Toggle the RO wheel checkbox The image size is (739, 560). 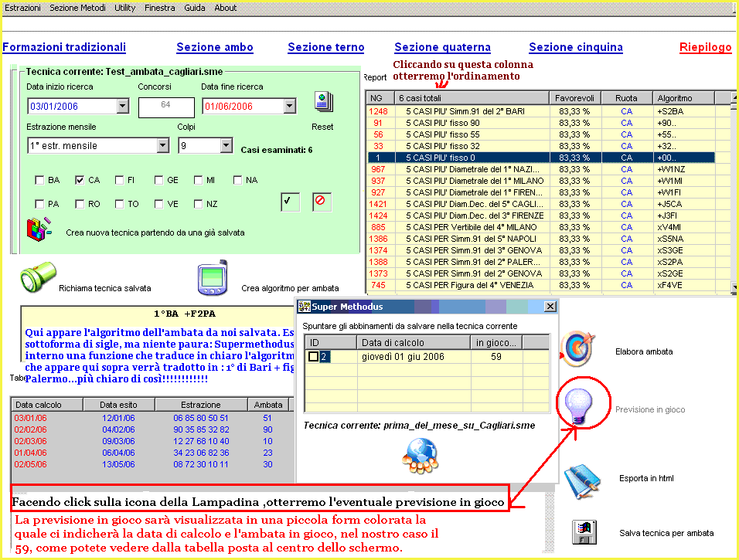point(79,204)
